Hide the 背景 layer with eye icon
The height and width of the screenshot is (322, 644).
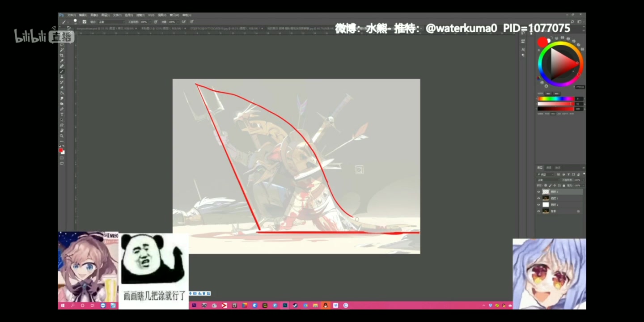click(x=538, y=211)
